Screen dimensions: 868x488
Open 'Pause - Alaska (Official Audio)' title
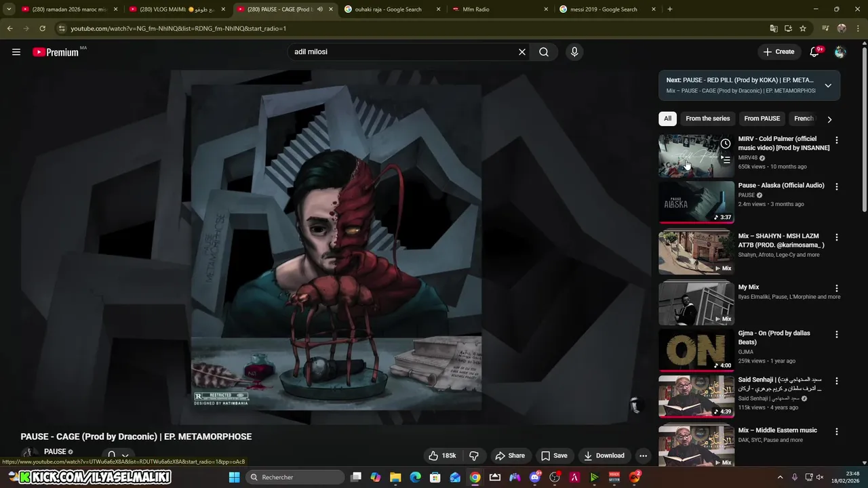coord(781,186)
